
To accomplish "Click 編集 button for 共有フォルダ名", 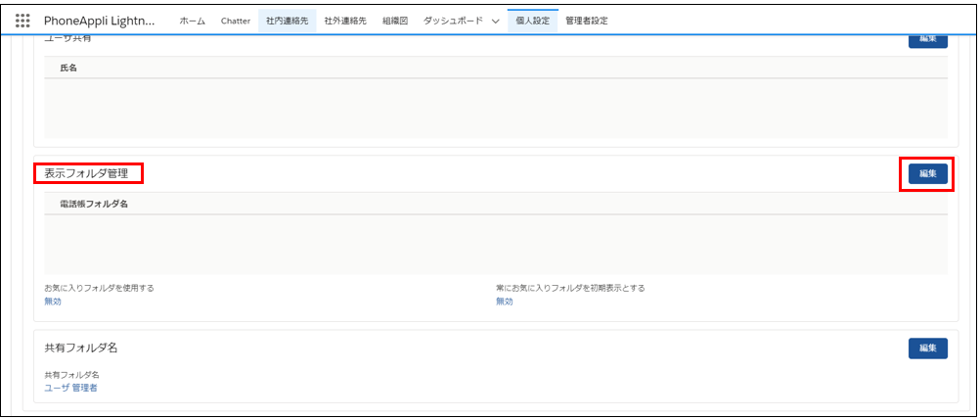I will tap(927, 348).
